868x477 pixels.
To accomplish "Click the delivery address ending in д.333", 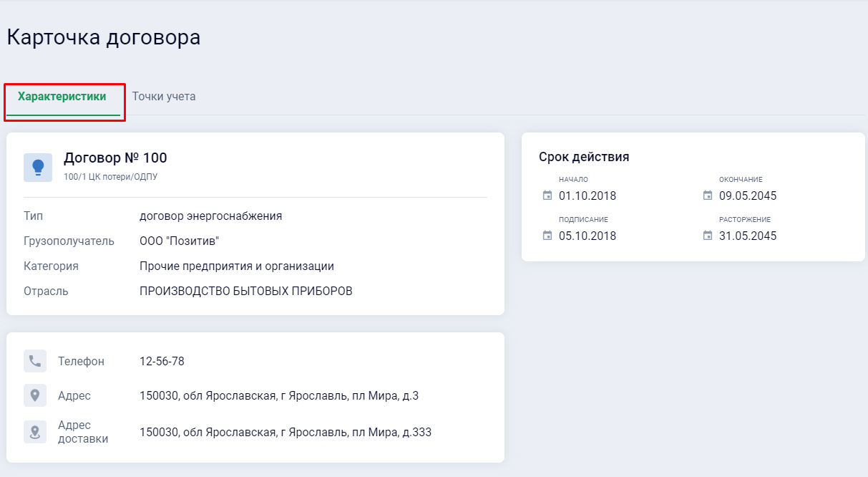I will click(x=285, y=433).
